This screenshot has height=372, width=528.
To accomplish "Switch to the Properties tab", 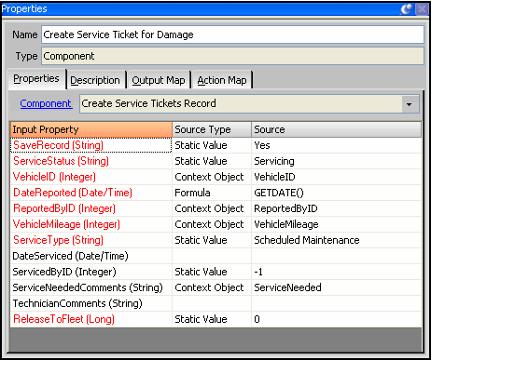I will tap(36, 79).
